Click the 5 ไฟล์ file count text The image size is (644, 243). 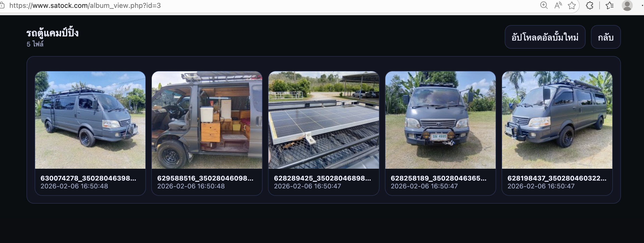tap(35, 44)
